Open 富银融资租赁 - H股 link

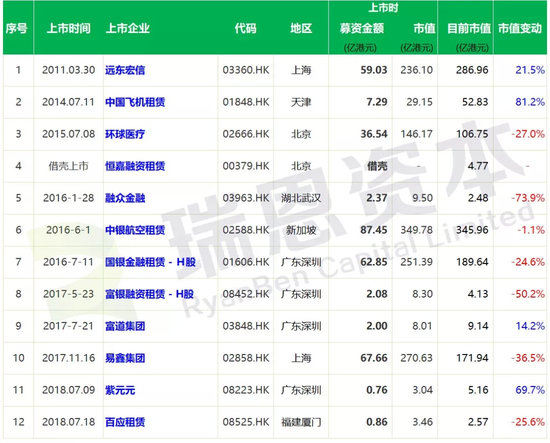click(x=149, y=294)
